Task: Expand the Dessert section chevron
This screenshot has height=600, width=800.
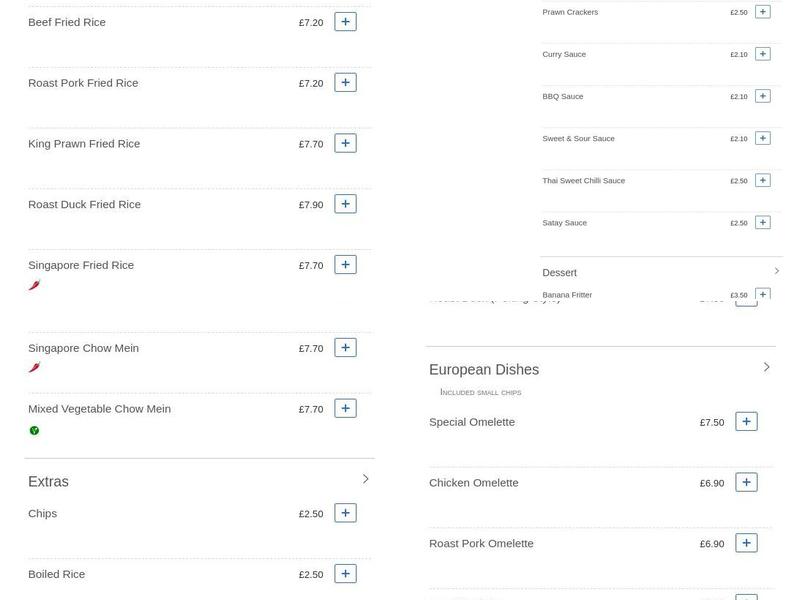Action: click(776, 271)
